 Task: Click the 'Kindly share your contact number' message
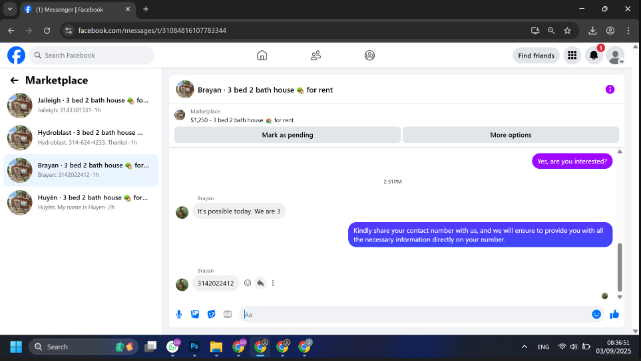480,235
